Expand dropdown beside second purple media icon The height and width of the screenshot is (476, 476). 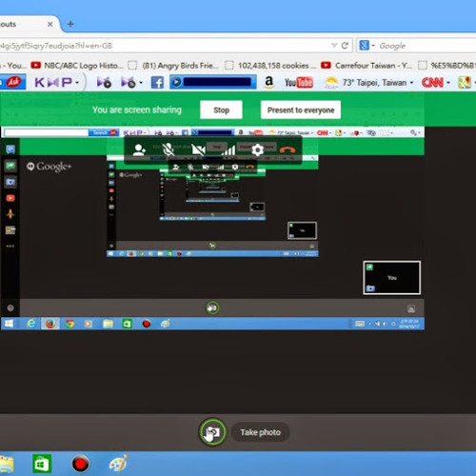click(141, 83)
